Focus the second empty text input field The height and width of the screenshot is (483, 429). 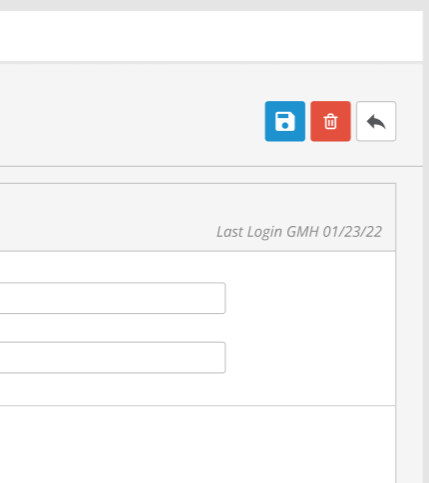click(x=113, y=357)
